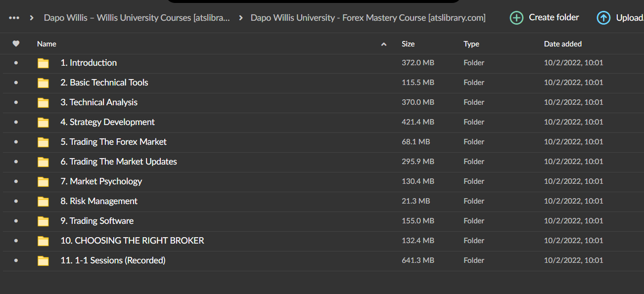Click the folder icon beside "11. 1-1 Sessions (Recorded)"
The width and height of the screenshot is (644, 294).
click(43, 260)
